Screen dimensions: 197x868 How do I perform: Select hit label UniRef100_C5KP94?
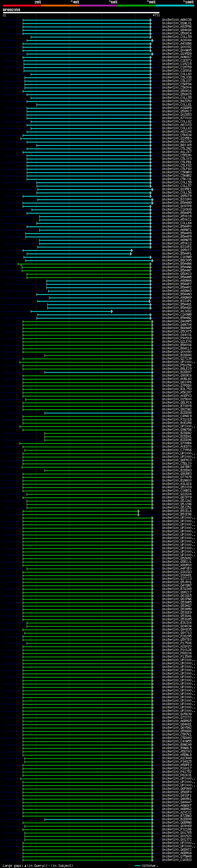pyautogui.click(x=177, y=84)
